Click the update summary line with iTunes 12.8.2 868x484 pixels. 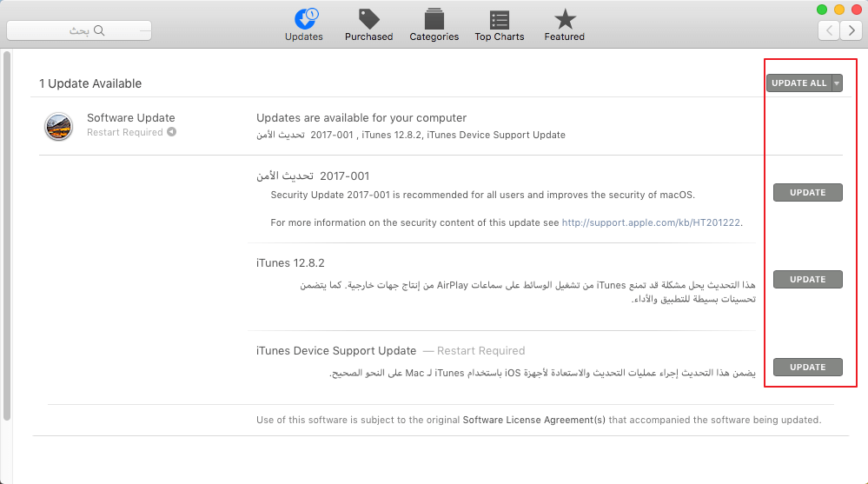[411, 136]
